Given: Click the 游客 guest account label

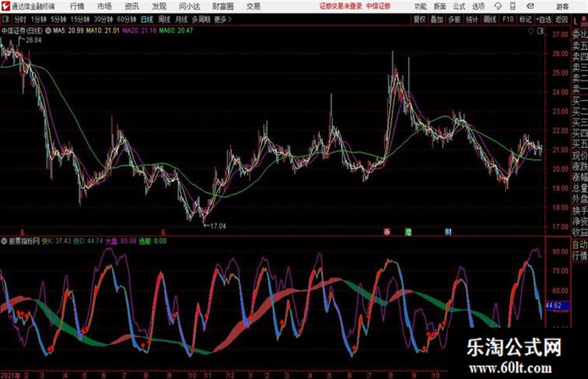Looking at the screenshot, I should 562,6.
